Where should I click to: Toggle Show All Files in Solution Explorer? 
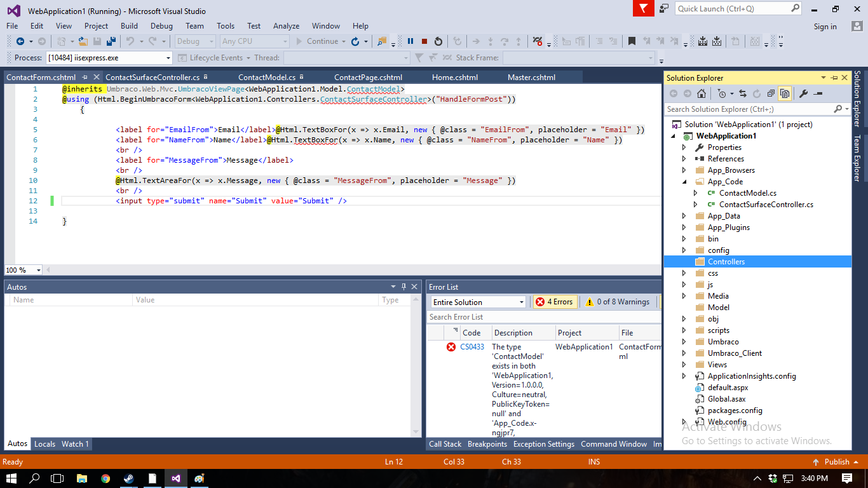coord(785,93)
